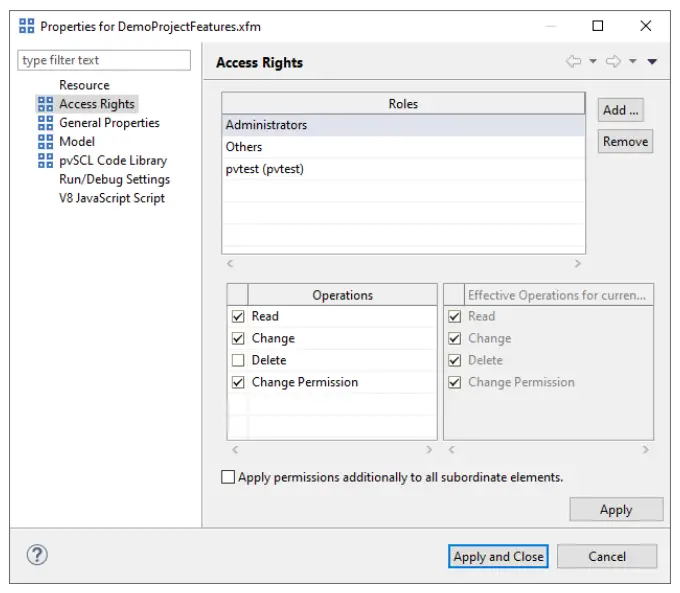
Task: Click the Roles column header
Action: pyautogui.click(x=403, y=104)
